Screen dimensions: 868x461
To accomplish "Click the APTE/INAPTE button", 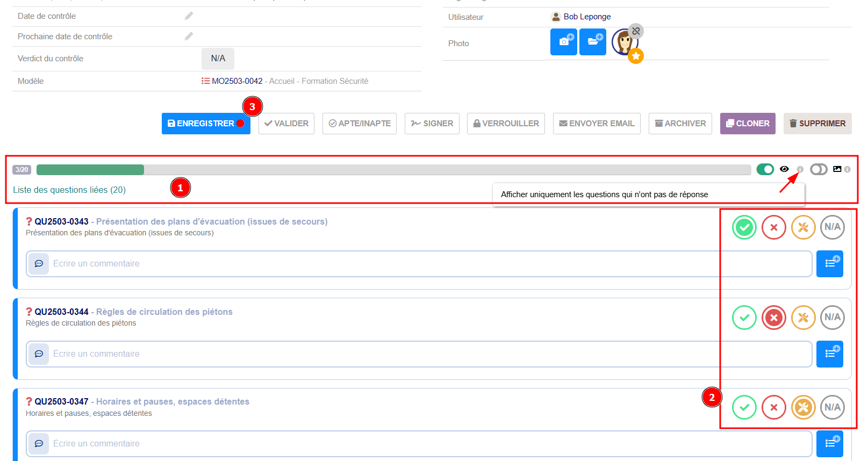I will click(x=360, y=124).
